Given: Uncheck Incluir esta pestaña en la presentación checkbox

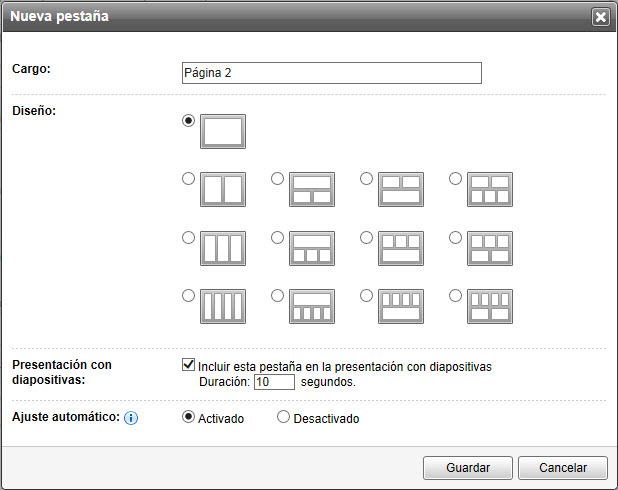Looking at the screenshot, I should click(189, 366).
